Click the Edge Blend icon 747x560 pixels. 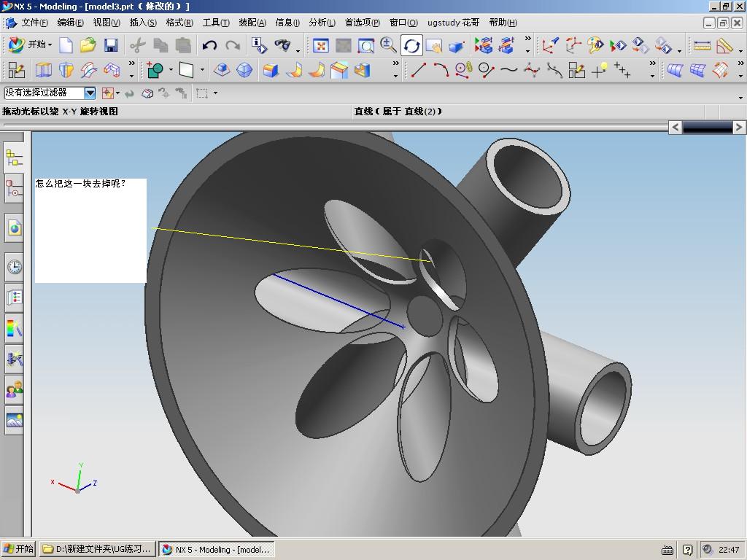tap(271, 71)
